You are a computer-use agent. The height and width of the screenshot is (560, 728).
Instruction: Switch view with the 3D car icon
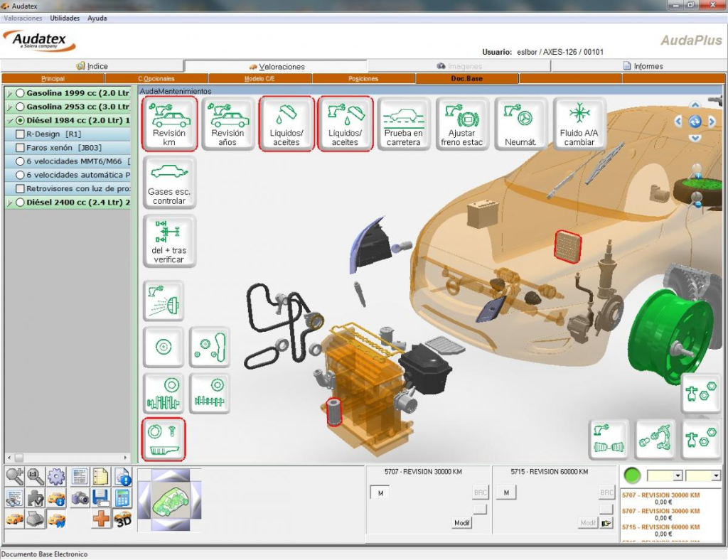click(x=122, y=519)
